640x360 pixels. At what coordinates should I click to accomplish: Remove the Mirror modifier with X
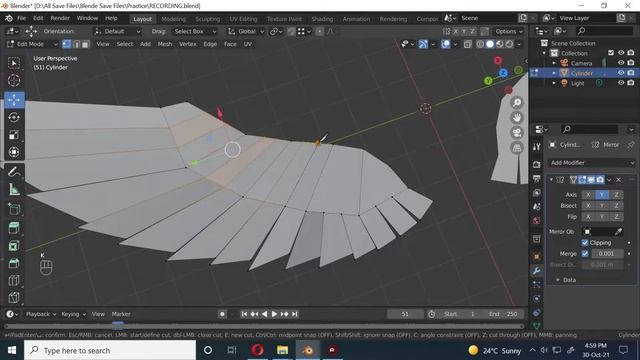point(619,180)
